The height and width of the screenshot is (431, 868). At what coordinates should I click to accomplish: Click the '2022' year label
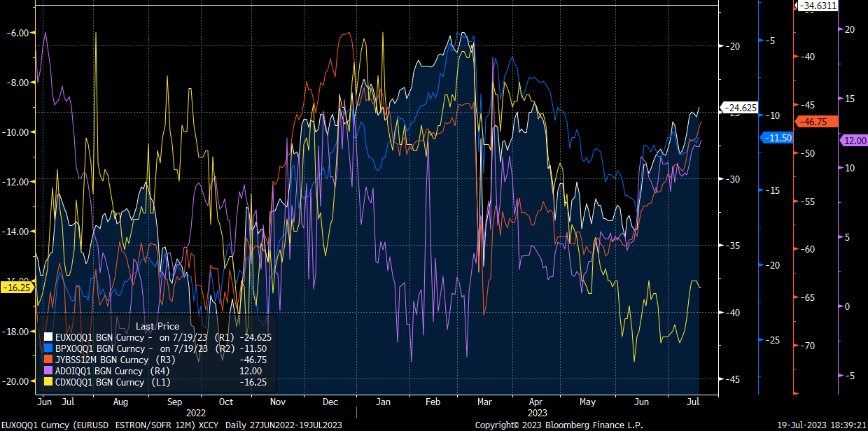pyautogui.click(x=196, y=413)
